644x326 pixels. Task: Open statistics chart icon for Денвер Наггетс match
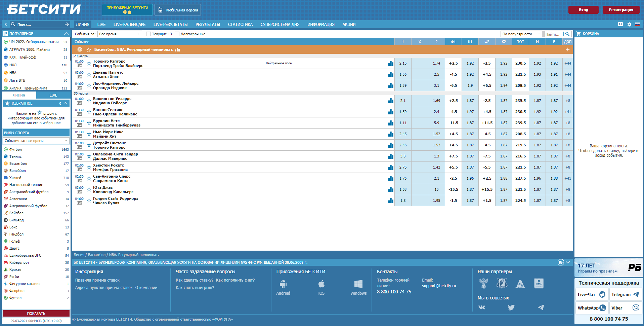(391, 74)
